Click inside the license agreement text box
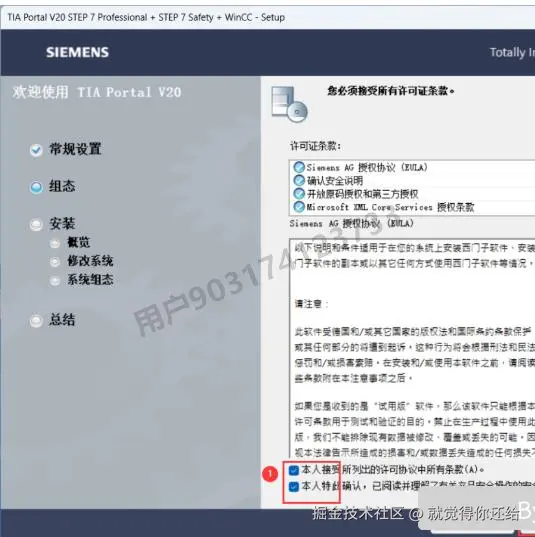535x537 pixels. click(412, 348)
